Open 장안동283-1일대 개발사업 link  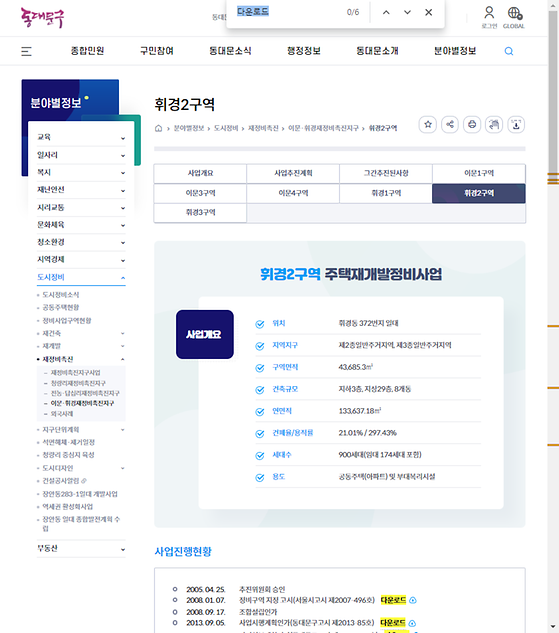(x=80, y=494)
